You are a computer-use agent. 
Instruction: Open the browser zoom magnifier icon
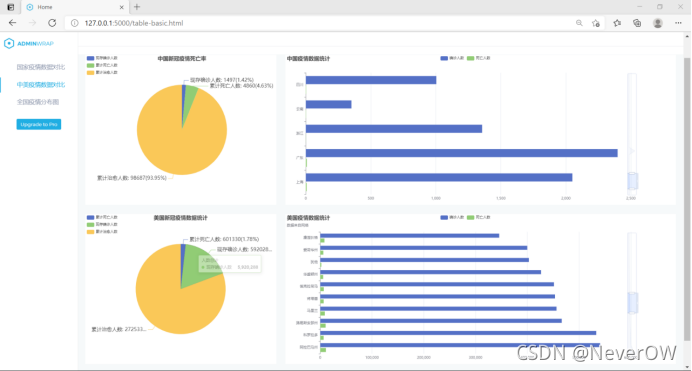pyautogui.click(x=579, y=23)
